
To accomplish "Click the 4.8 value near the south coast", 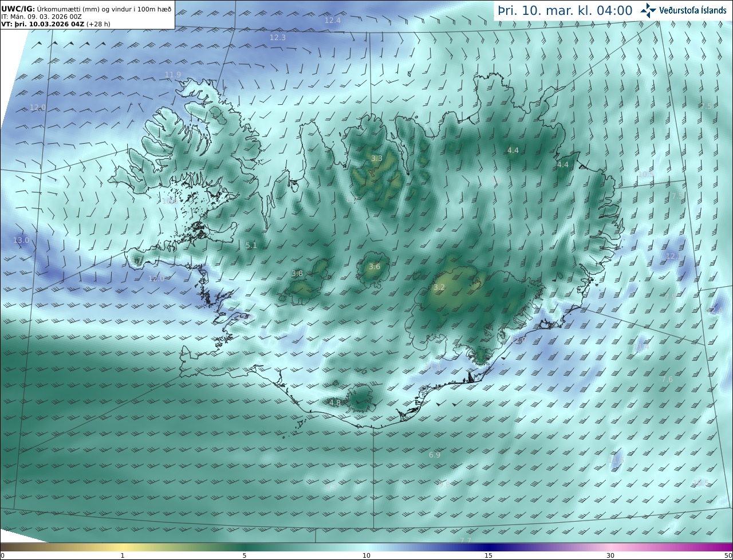I will [335, 403].
